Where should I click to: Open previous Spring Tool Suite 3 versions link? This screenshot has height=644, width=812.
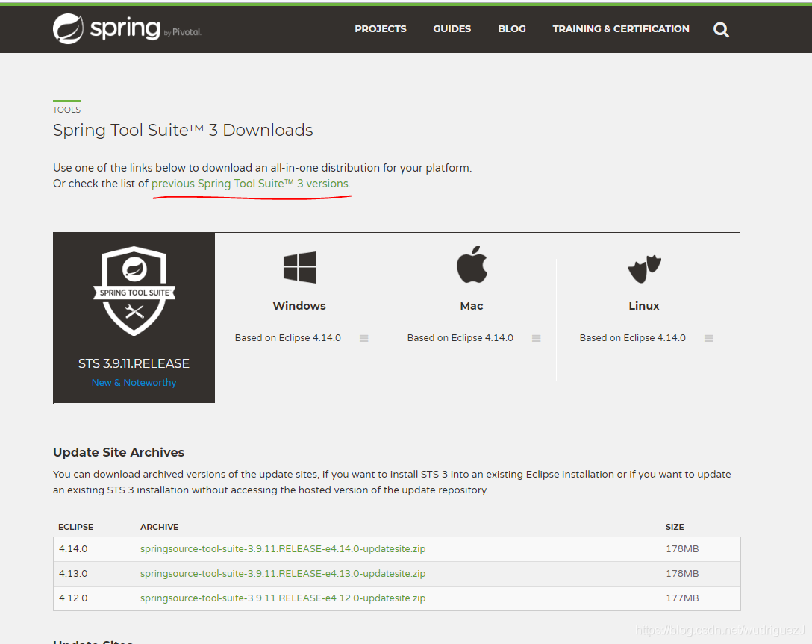pyautogui.click(x=250, y=183)
